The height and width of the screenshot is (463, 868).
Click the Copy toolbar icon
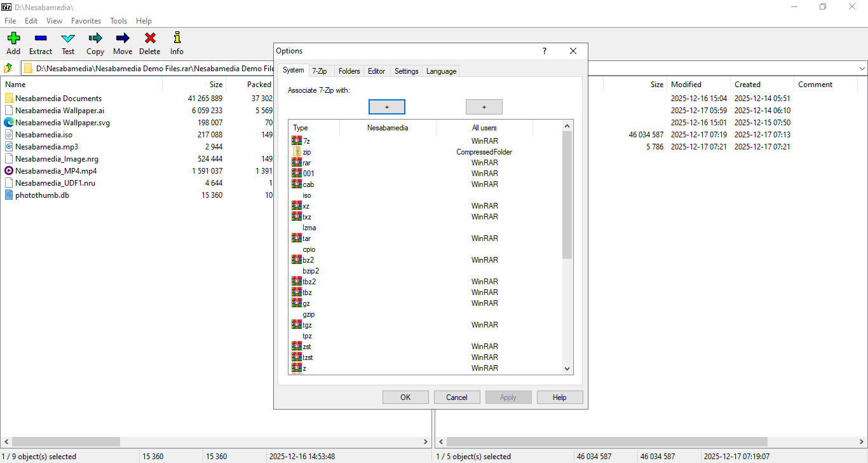point(95,39)
